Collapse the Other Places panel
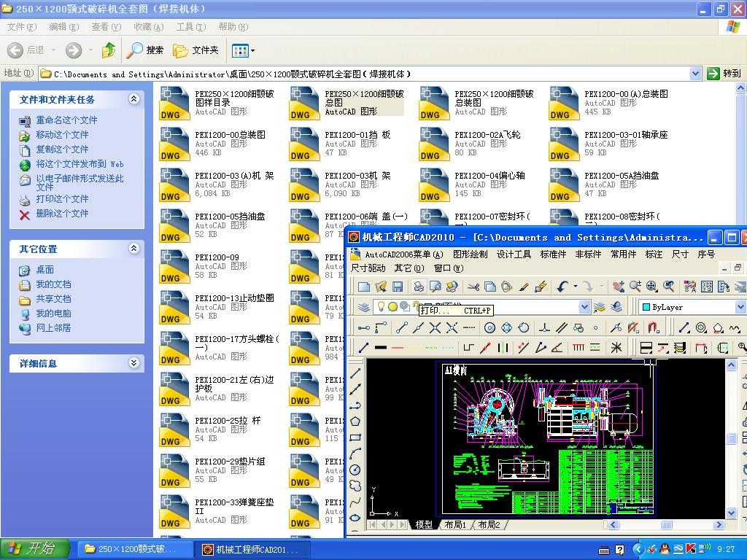This screenshot has height=560, width=747. pyautogui.click(x=134, y=249)
